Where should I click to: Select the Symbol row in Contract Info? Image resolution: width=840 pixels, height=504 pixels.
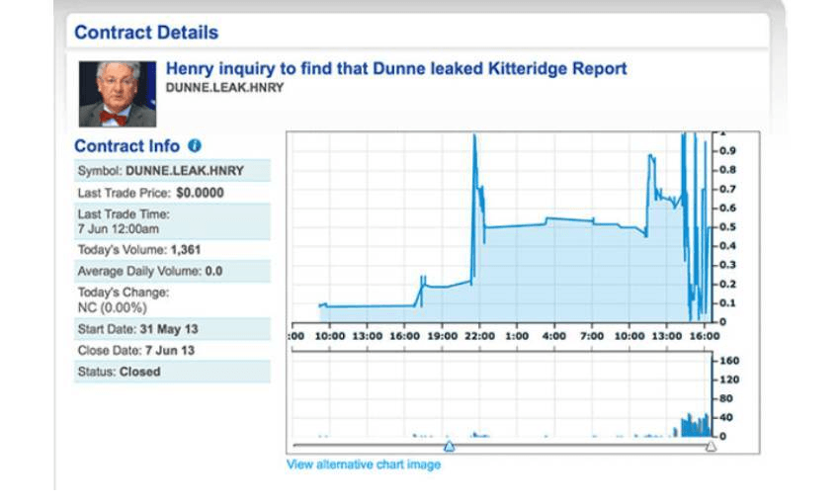[x=172, y=171]
